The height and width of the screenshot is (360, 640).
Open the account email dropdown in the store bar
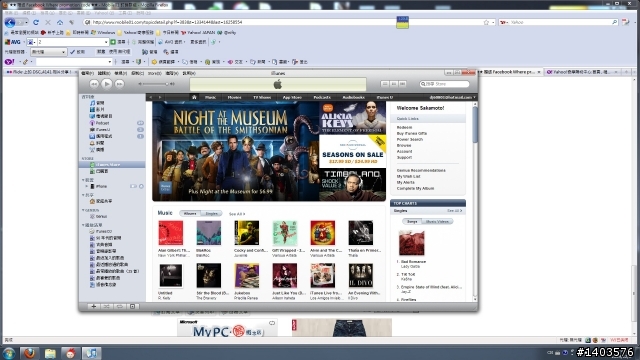(453, 97)
